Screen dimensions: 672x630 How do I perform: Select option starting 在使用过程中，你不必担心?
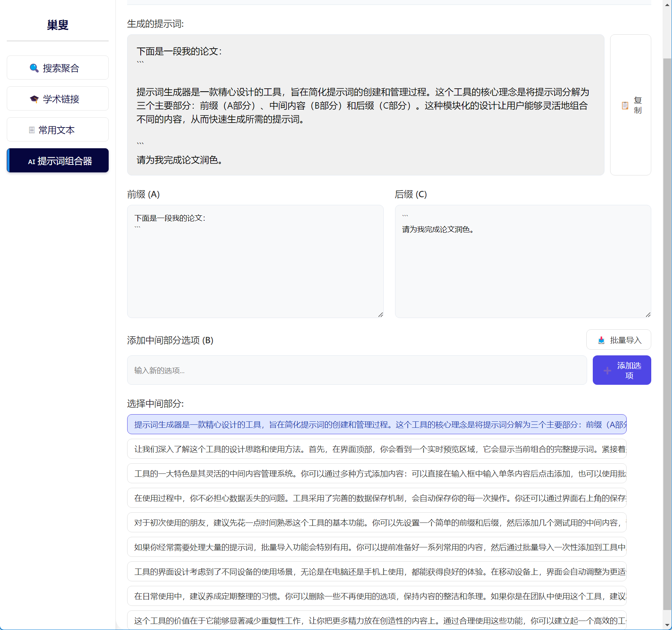click(377, 498)
